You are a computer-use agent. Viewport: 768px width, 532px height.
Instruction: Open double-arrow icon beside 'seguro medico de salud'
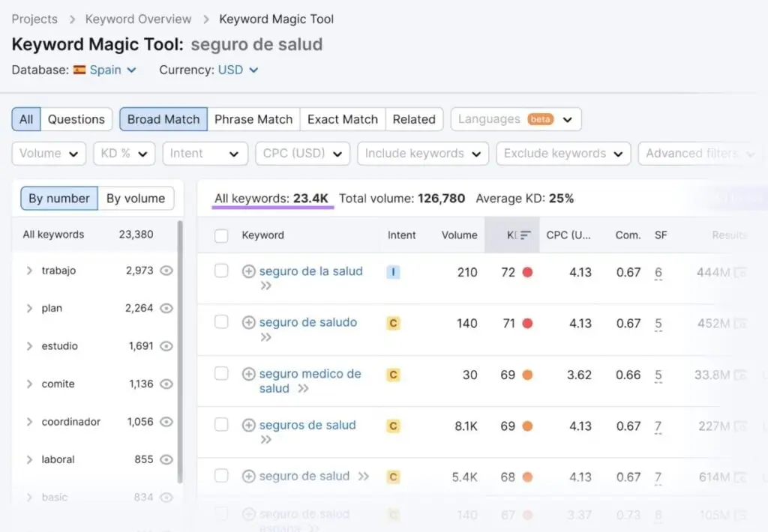pos(304,389)
